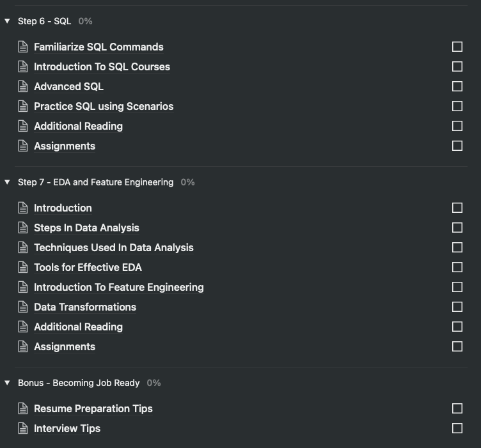Click the document icon next to Steps In Data Analysis
Viewport: 481px width, 448px height.
(23, 228)
